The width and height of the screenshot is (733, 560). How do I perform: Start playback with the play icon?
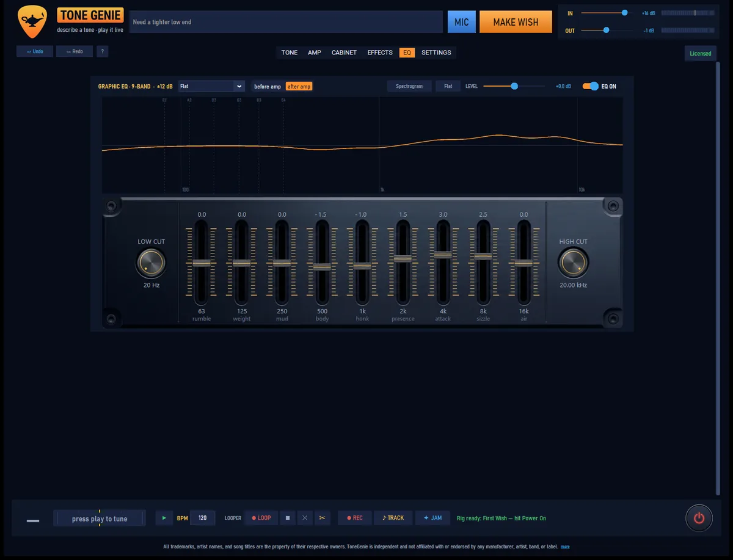[x=164, y=518]
